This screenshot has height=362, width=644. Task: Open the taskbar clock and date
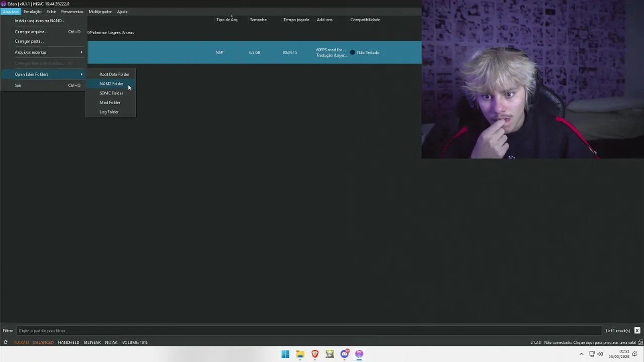click(619, 354)
